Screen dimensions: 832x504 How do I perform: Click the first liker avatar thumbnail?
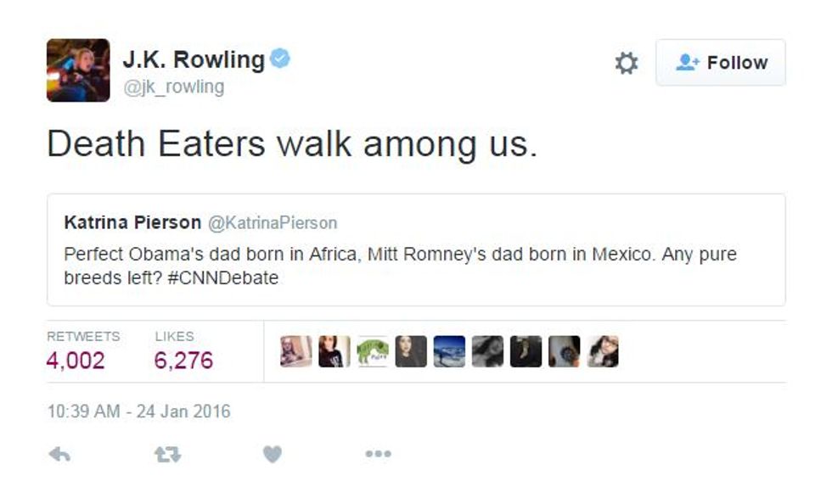point(296,351)
